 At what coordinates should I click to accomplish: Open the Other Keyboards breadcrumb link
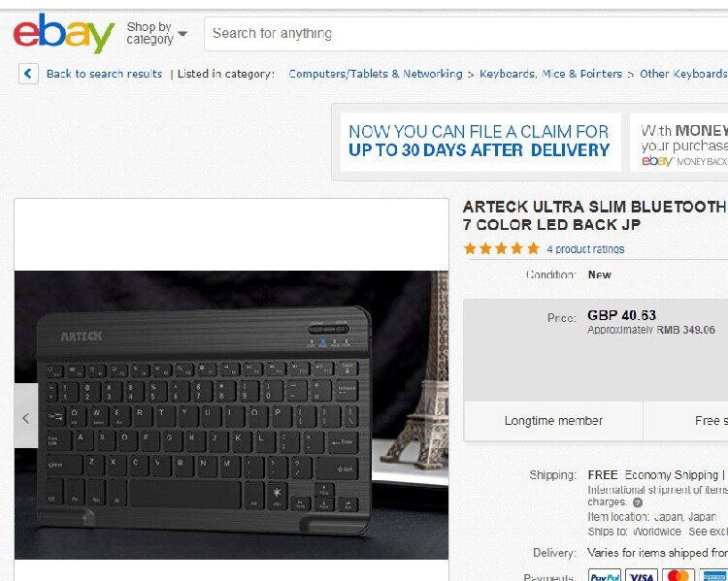click(x=683, y=74)
